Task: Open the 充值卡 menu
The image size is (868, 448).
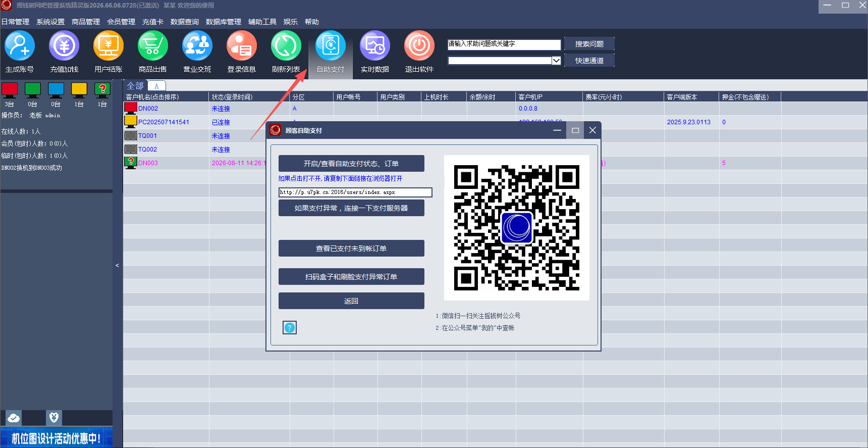Action: click(x=153, y=22)
